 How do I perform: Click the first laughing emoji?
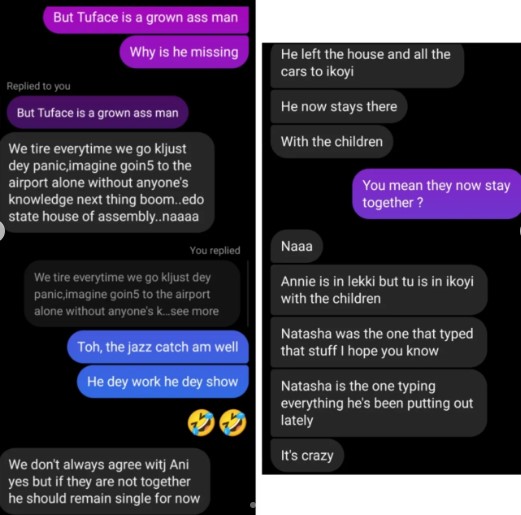pos(201,423)
